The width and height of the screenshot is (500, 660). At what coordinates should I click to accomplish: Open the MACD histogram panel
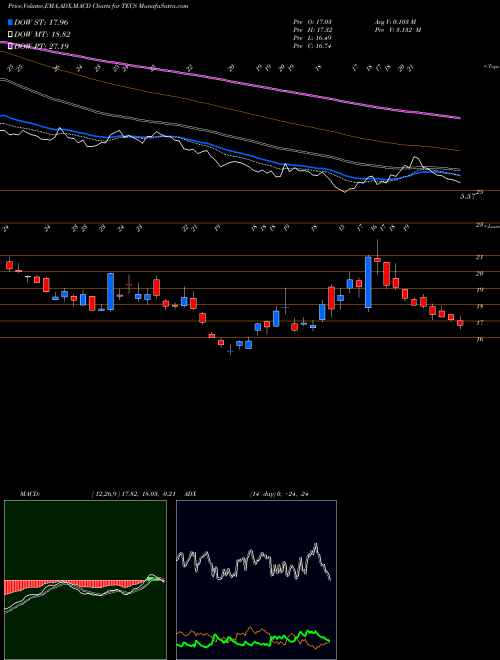pyautogui.click(x=85, y=580)
